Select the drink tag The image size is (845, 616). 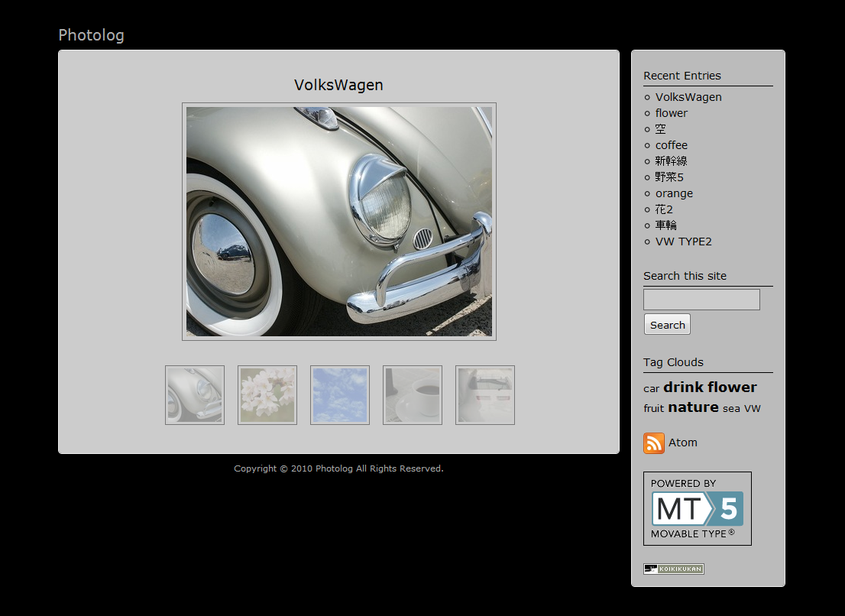coord(683,387)
